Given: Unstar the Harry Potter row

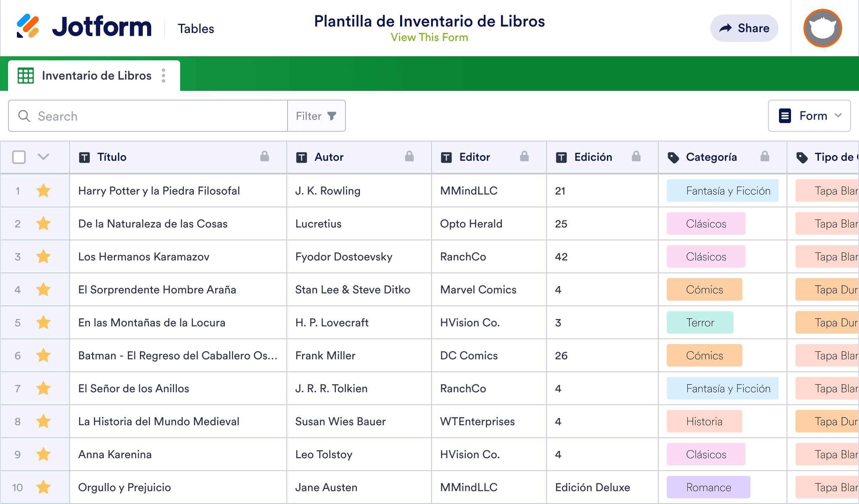Looking at the screenshot, I should click(43, 191).
